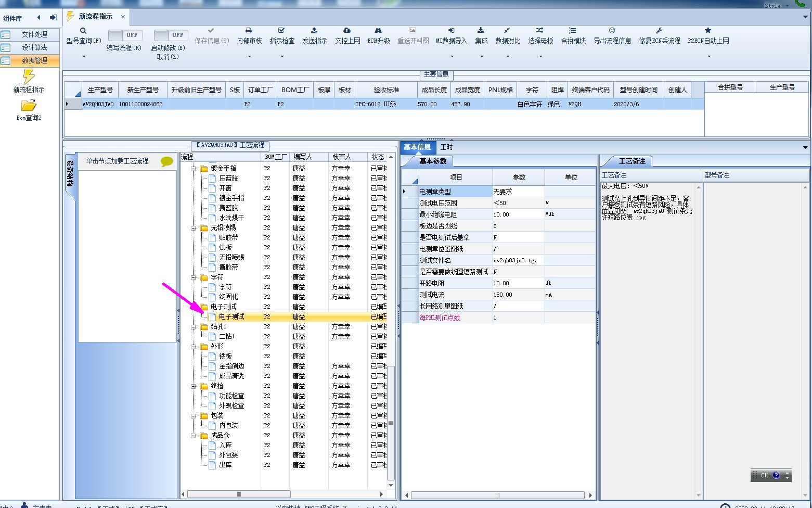Click 指示检查 icon

point(281,31)
